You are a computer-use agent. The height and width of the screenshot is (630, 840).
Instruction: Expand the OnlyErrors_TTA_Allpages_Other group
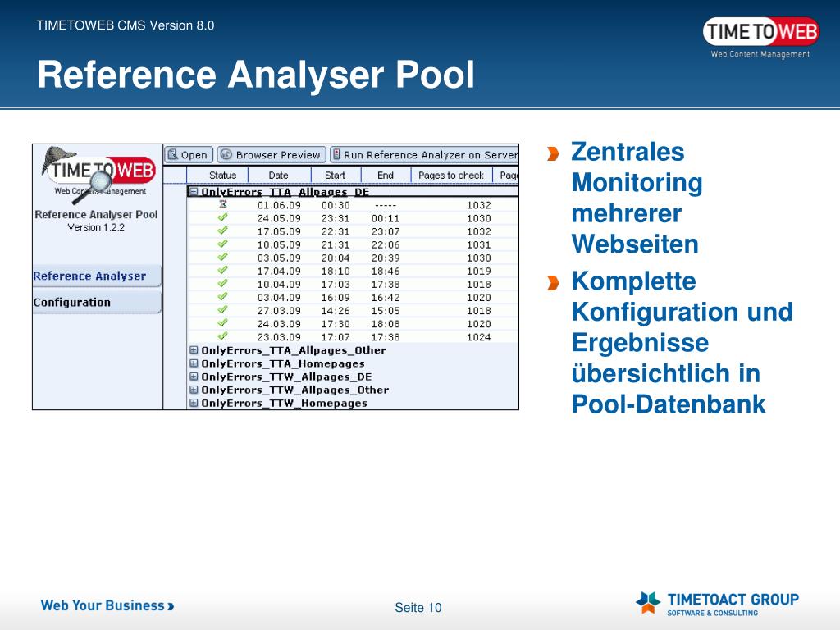(194, 349)
